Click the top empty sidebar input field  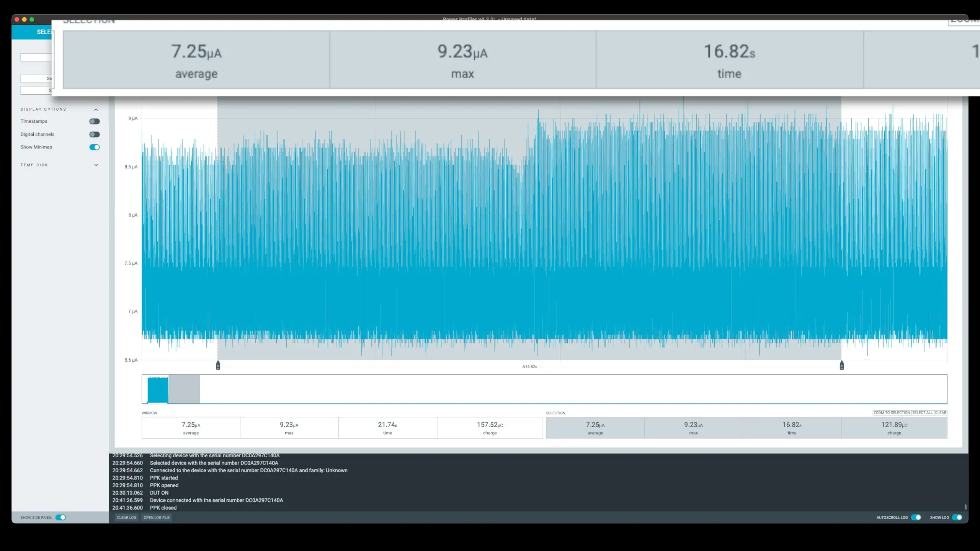(36, 57)
